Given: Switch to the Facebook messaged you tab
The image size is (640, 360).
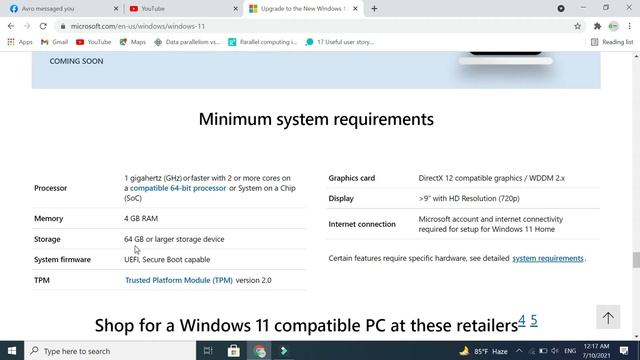Looking at the screenshot, I should click(61, 9).
